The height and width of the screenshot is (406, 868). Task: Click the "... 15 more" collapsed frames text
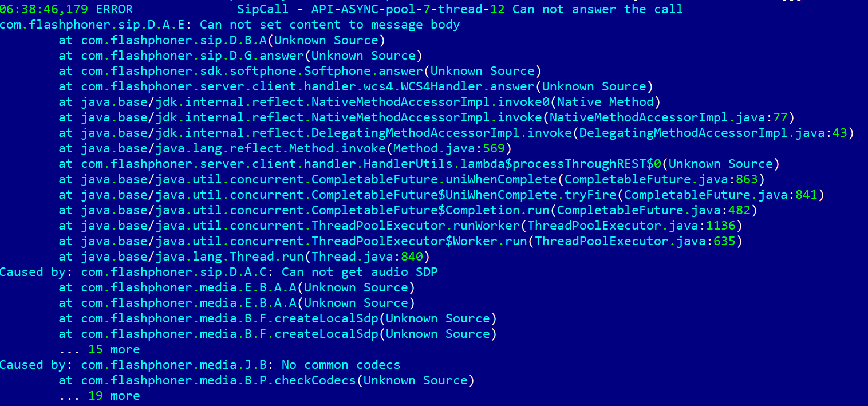(x=99, y=349)
